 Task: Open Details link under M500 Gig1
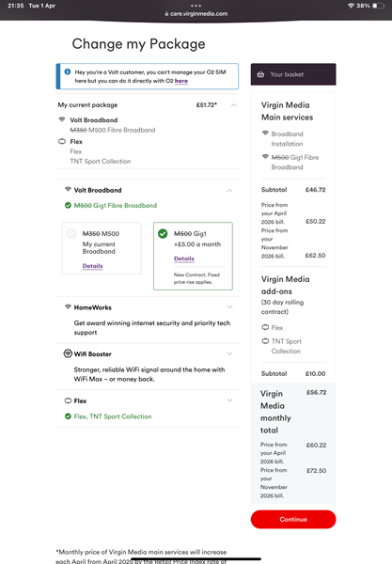[184, 258]
